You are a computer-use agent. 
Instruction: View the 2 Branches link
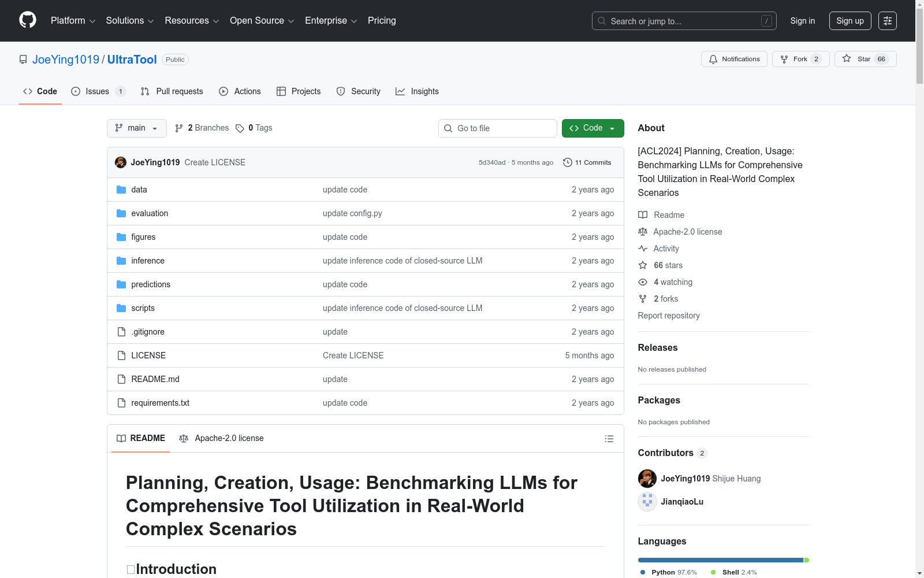click(202, 128)
